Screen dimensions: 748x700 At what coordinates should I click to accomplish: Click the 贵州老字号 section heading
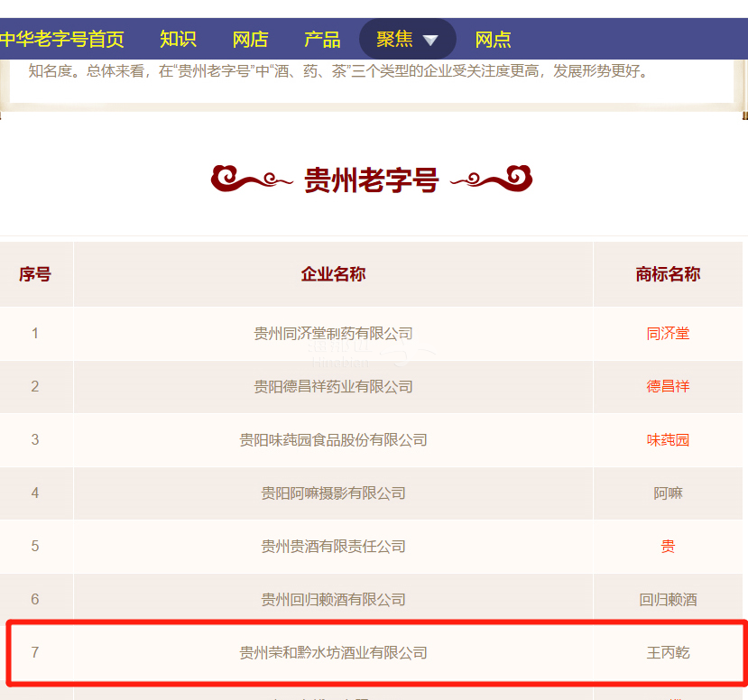click(x=371, y=180)
